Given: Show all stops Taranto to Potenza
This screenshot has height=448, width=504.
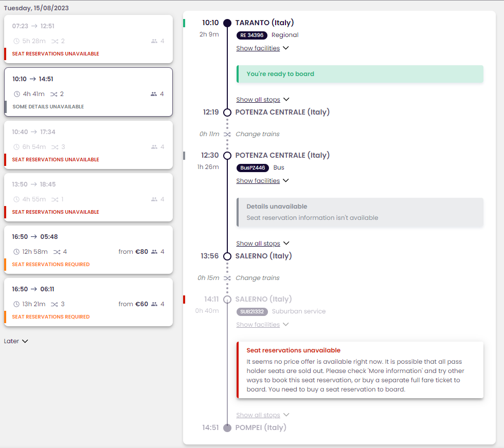Looking at the screenshot, I should click(263, 100).
